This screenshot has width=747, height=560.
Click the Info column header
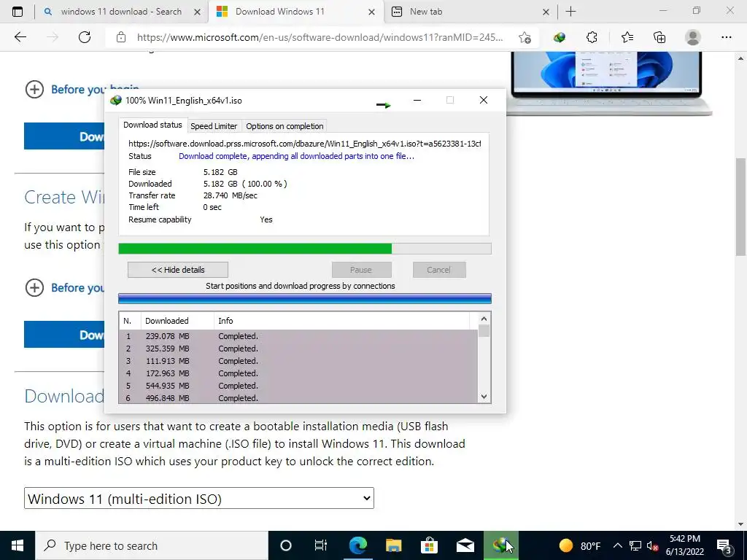341,321
